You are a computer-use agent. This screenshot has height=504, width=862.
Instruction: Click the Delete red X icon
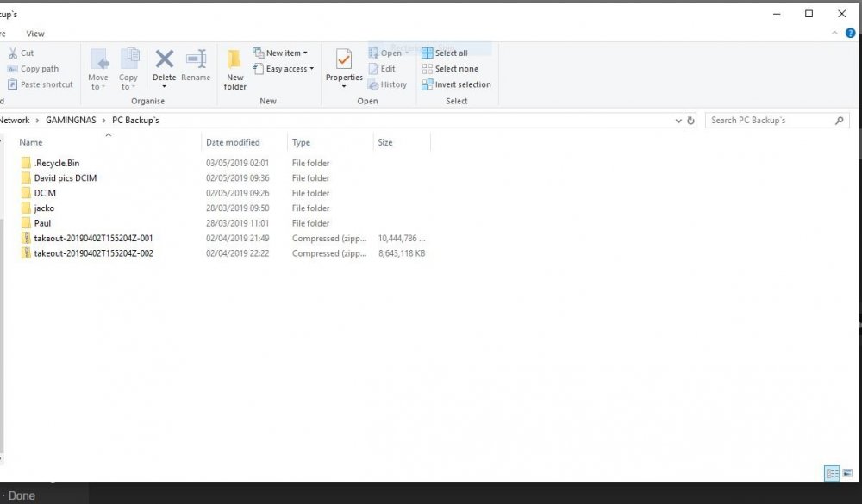[164, 59]
